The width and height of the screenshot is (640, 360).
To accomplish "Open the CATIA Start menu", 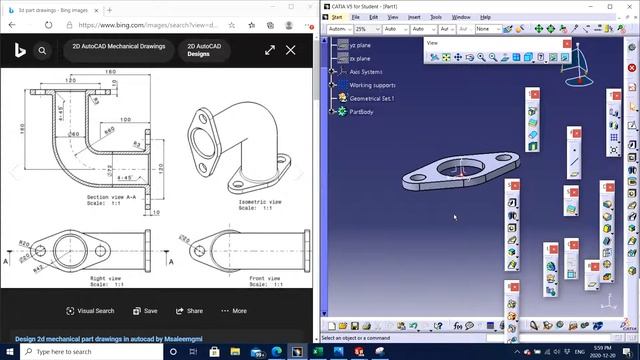I will (x=337, y=17).
